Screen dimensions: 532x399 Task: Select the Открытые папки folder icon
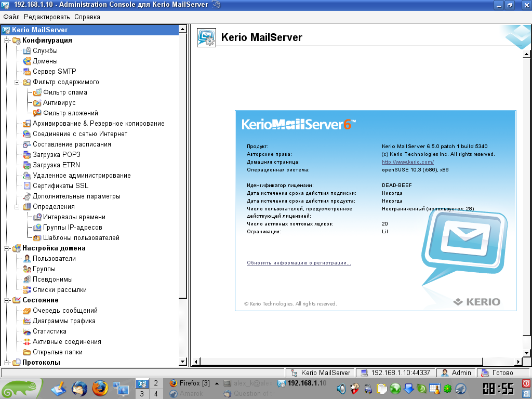click(x=27, y=352)
